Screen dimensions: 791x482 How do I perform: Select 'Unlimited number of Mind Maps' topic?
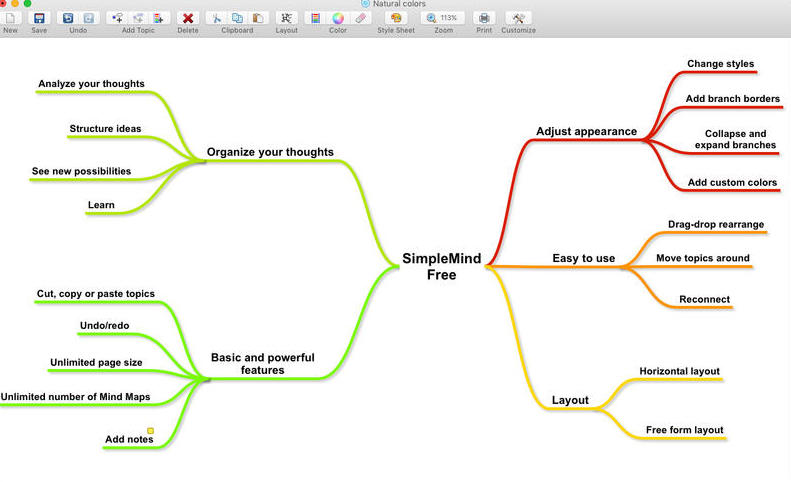[75, 397]
